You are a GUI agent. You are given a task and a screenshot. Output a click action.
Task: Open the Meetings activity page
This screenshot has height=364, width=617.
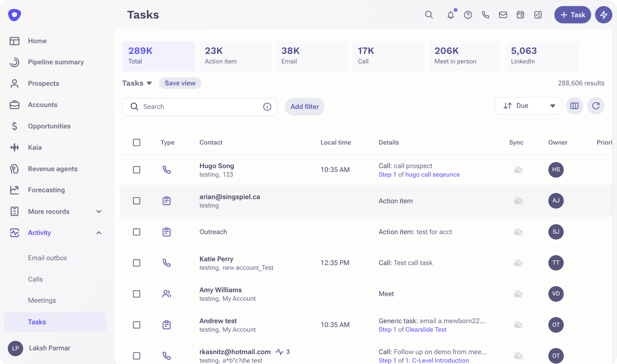pos(42,300)
